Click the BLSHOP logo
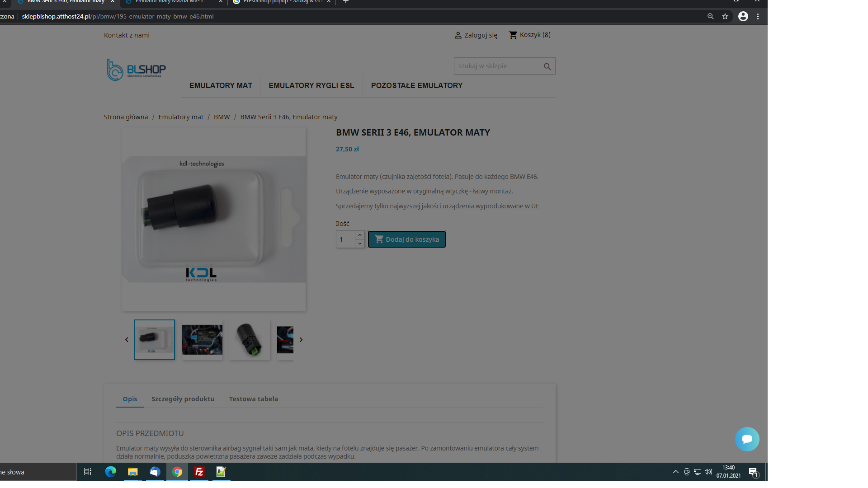Viewport: 868px width, 488px height. (x=136, y=70)
